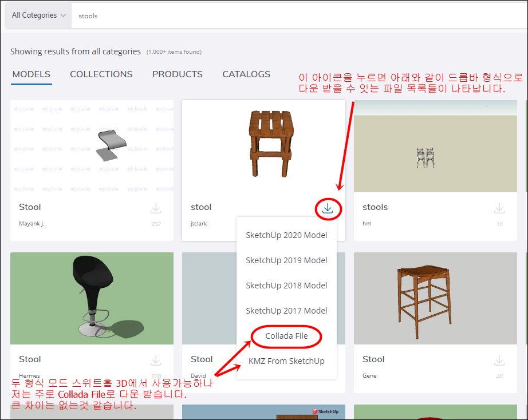
Task: Switch to the MODELS tab
Action: coord(31,74)
